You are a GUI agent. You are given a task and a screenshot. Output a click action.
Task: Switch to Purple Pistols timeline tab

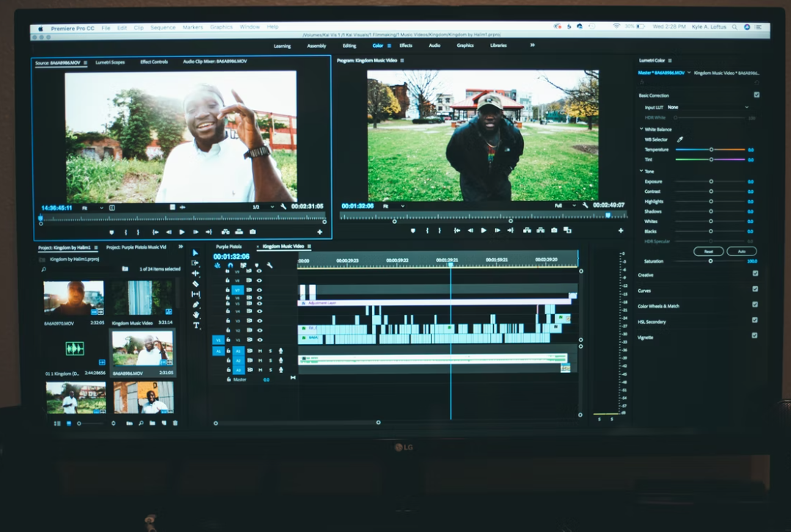(x=228, y=247)
